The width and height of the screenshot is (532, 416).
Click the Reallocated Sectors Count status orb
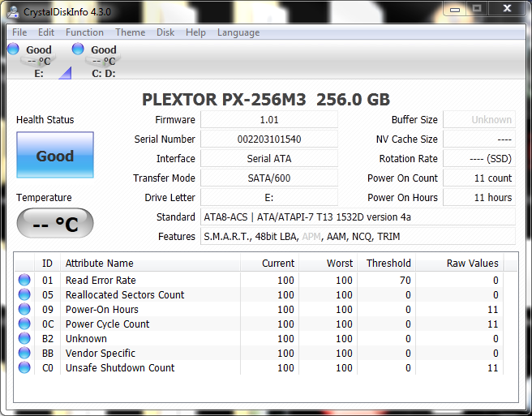tap(24, 295)
